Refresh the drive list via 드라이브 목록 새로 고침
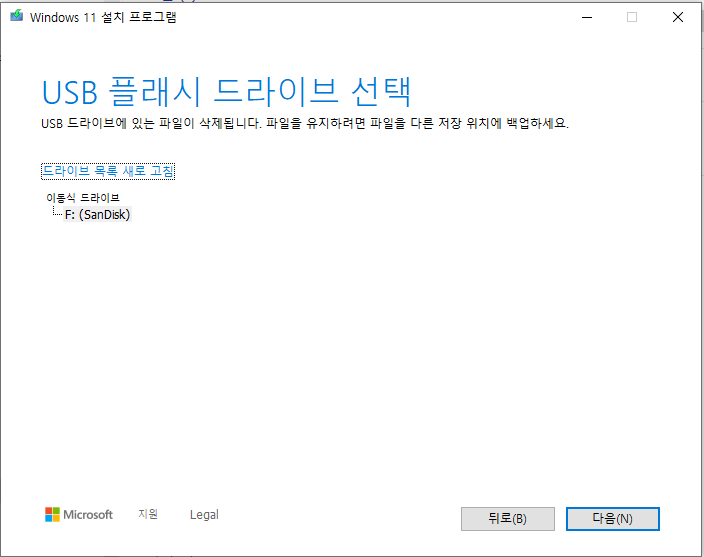The image size is (704, 557). coord(108,171)
